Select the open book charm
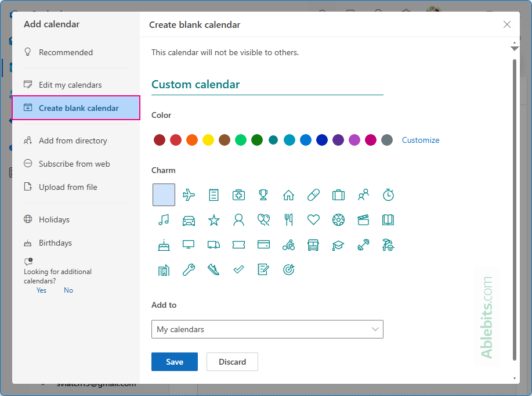The height and width of the screenshot is (396, 532). [x=388, y=219]
